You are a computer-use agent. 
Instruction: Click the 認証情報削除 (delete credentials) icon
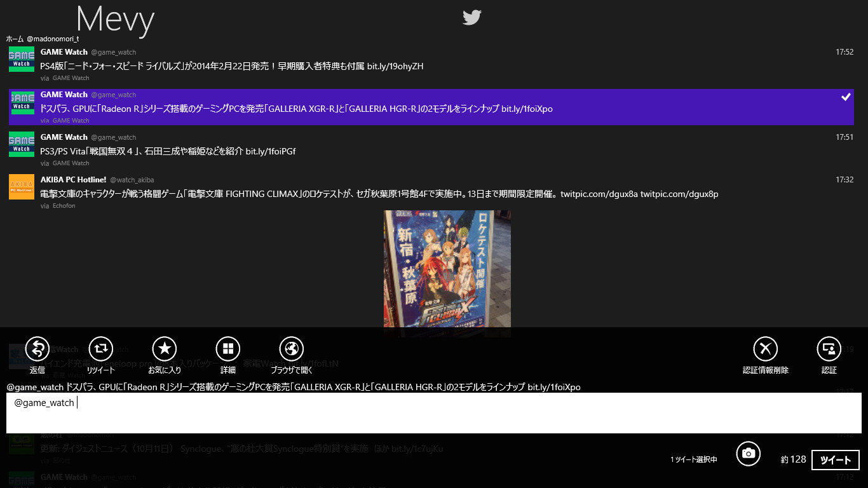765,348
